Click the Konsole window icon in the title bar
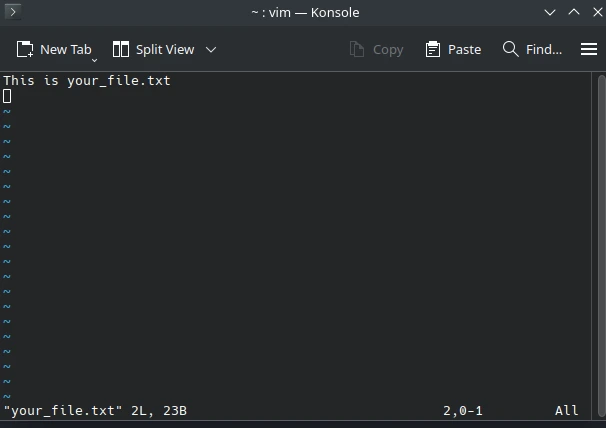Viewport: 606px width, 428px height. point(13,12)
